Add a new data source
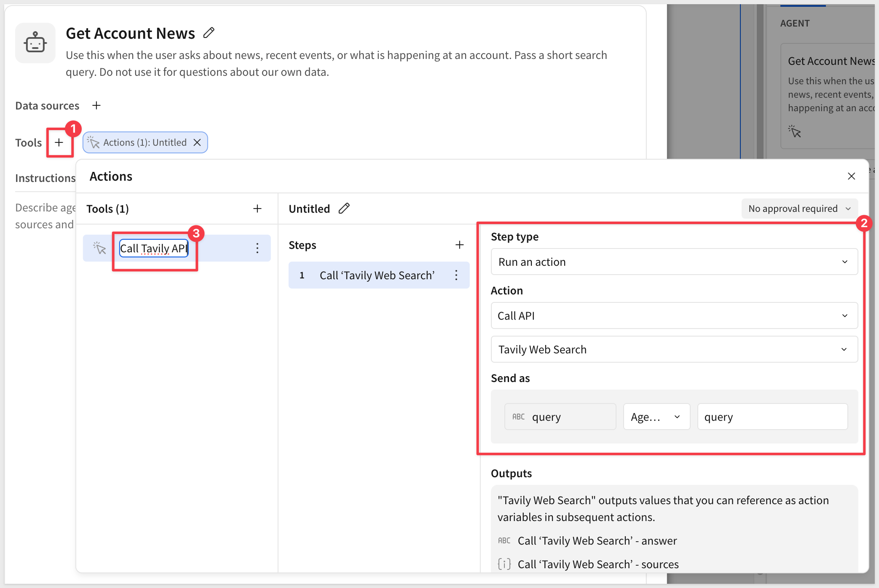The image size is (879, 588). point(96,105)
